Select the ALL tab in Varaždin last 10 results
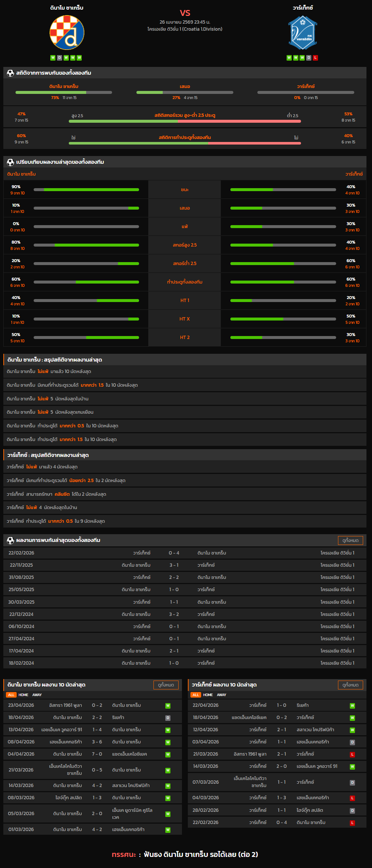 196,695
